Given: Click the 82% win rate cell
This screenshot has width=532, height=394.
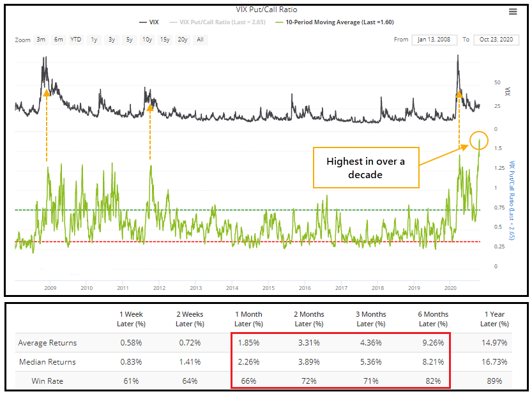Looking at the screenshot, I should point(433,381).
